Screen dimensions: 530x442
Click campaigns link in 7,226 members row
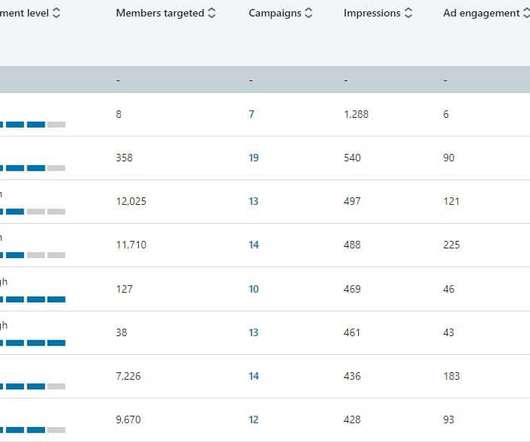254,376
